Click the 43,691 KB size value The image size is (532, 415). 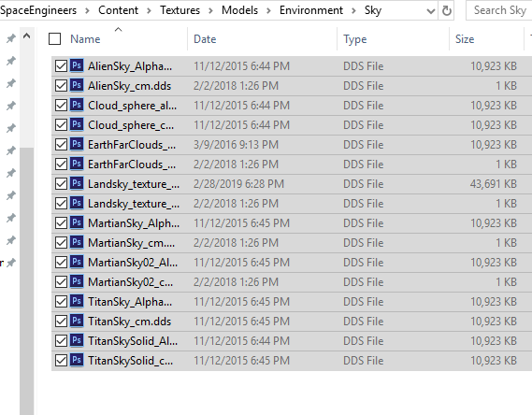(x=493, y=184)
